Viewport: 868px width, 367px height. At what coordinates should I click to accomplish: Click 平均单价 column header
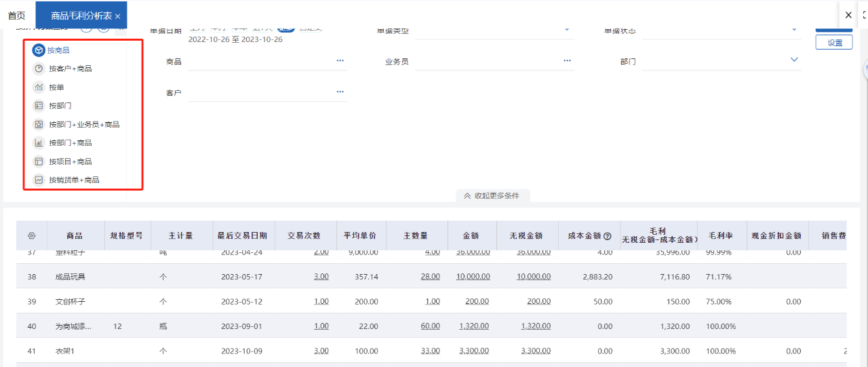click(360, 236)
